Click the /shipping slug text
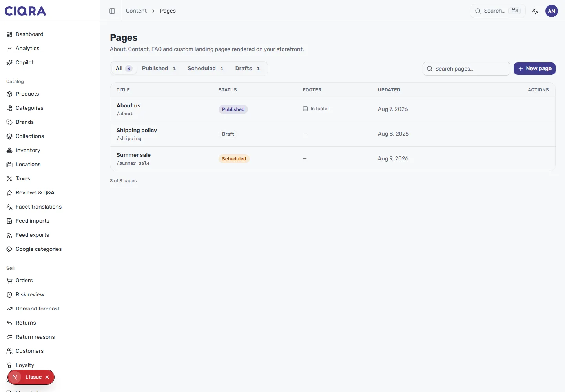Image resolution: width=565 pixels, height=392 pixels. point(129,138)
